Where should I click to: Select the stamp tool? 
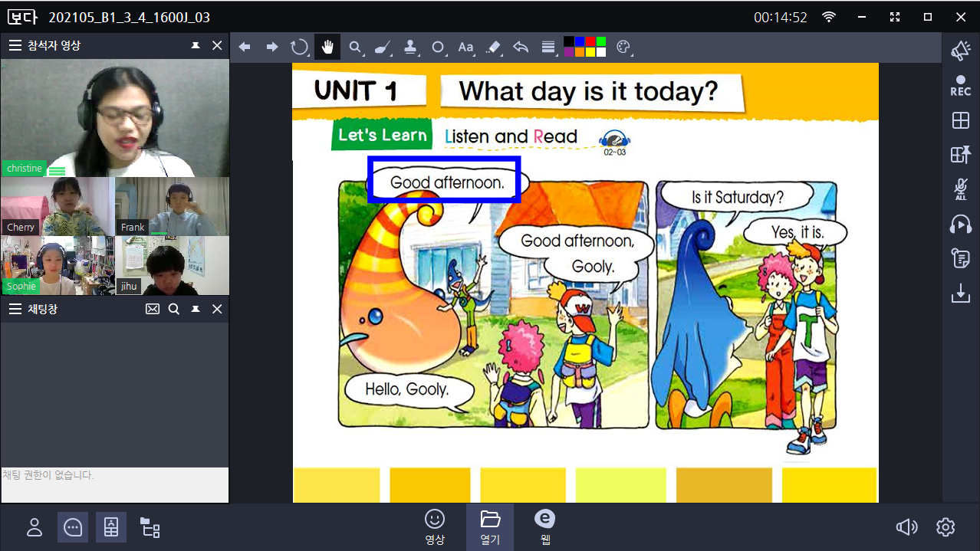[x=410, y=47]
